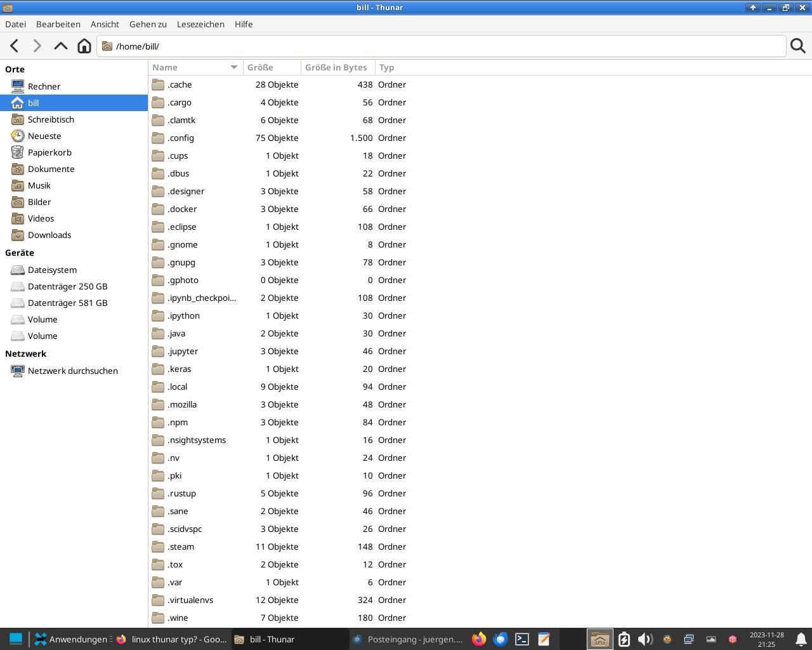
Task: Select the .cargo folder icon
Action: [158, 102]
